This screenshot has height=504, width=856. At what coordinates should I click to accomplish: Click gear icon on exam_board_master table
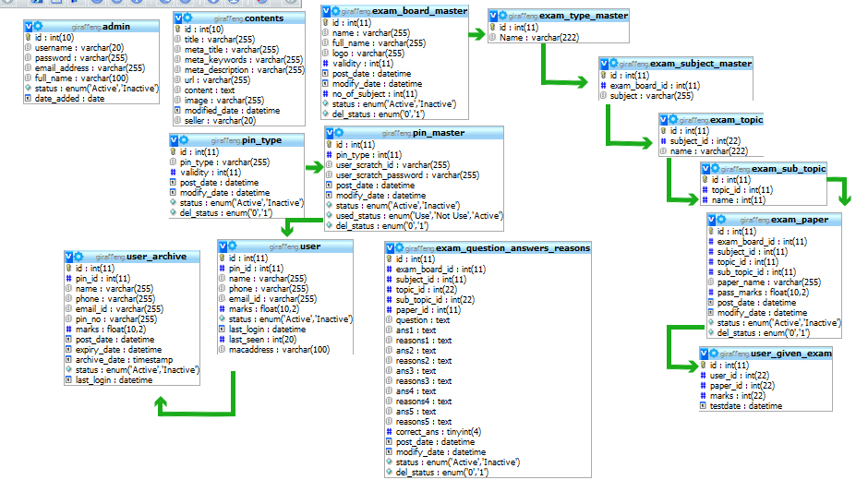coord(336,11)
